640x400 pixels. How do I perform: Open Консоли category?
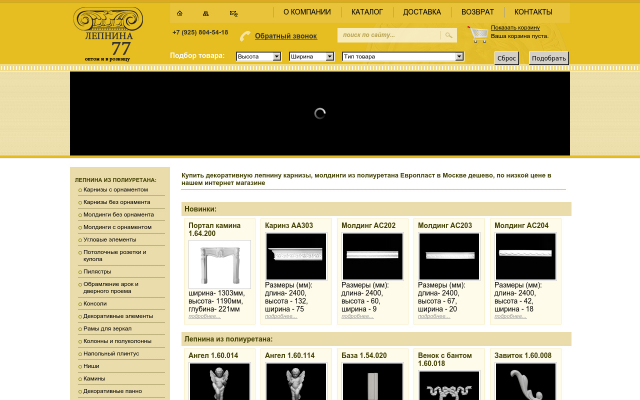point(95,304)
